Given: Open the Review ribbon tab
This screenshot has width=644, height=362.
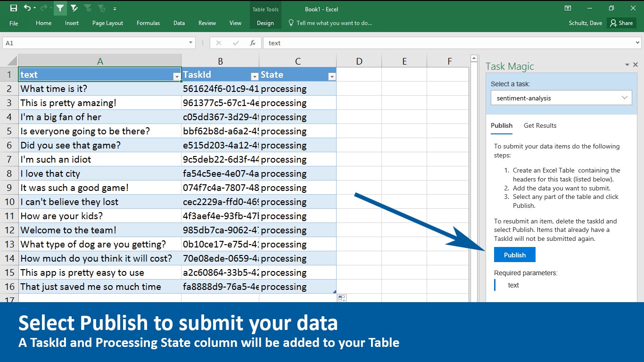Looking at the screenshot, I should click(x=207, y=23).
